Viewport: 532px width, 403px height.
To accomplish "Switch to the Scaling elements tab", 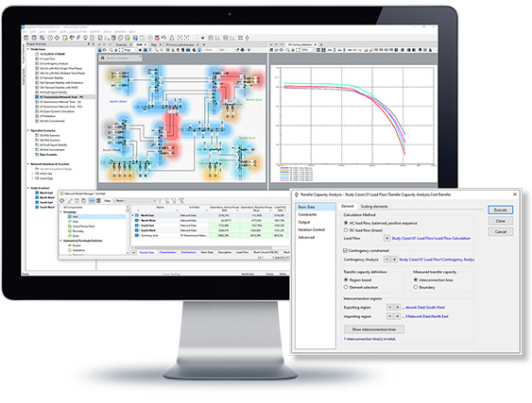I will [374, 206].
